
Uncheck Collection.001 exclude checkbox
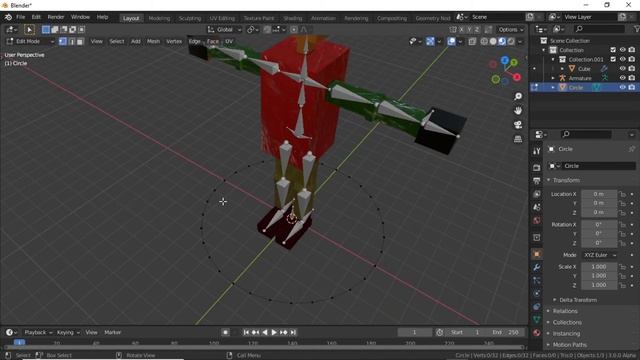613,59
